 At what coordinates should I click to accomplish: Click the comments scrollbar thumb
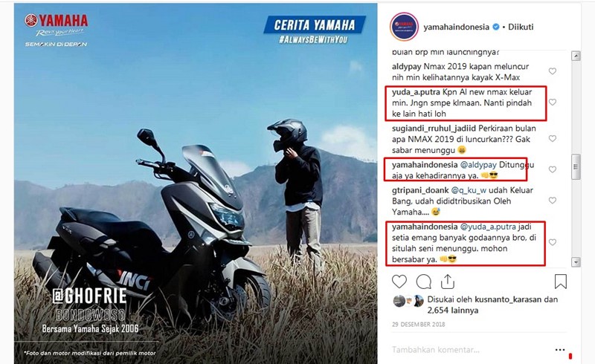pyautogui.click(x=576, y=167)
